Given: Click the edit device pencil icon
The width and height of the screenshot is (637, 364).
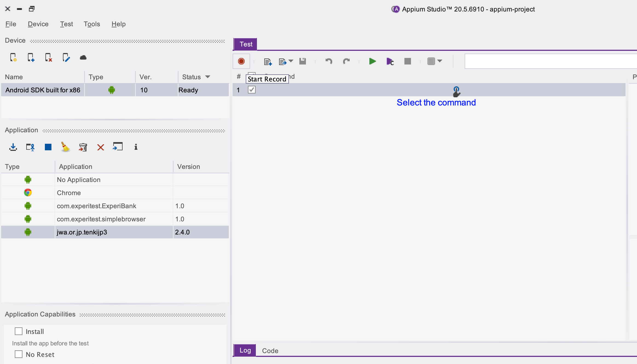Looking at the screenshot, I should pyautogui.click(x=66, y=57).
